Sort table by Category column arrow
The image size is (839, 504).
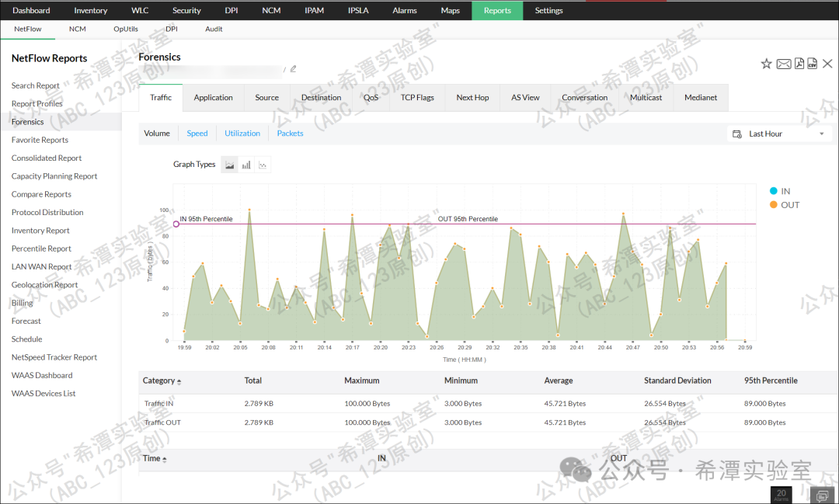179,382
